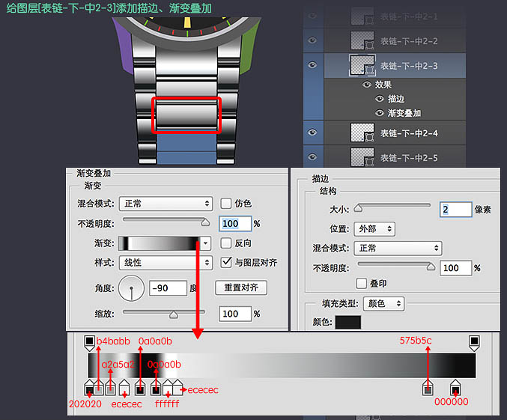Enable the 仿色 dither checkbox
Viewport: 507px width, 420px height.
coord(226,204)
